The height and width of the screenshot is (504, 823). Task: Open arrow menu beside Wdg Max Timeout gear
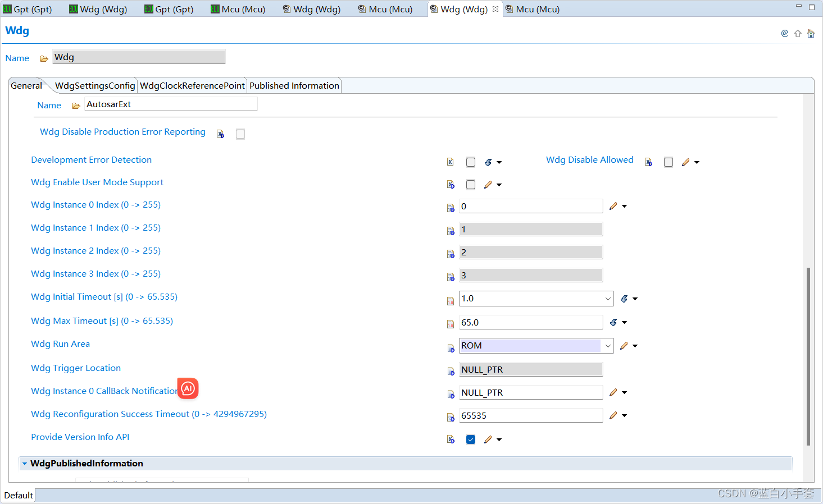point(624,322)
